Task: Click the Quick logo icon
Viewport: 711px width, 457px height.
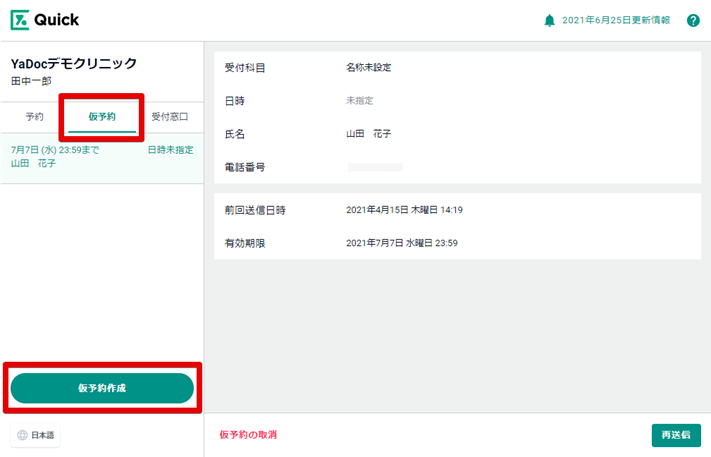Action: click(x=21, y=20)
